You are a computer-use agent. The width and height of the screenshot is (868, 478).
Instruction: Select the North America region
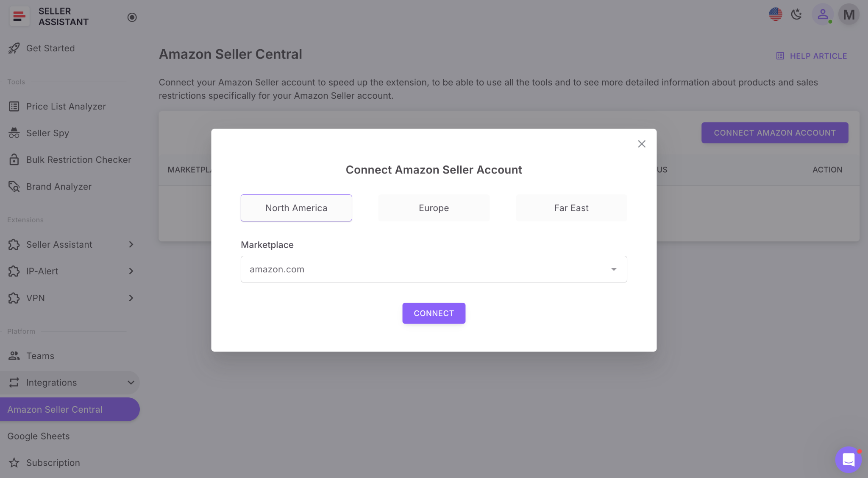tap(296, 208)
